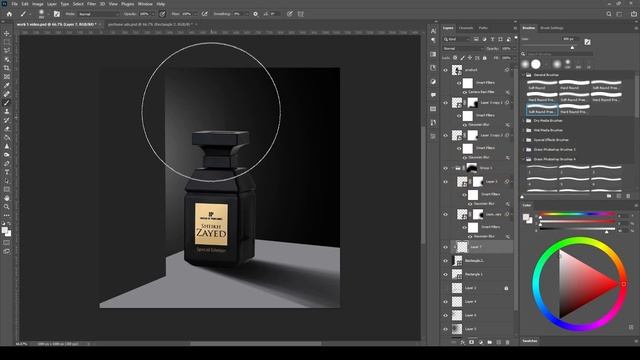Click the foreground color swatch in toolbar

4,231
